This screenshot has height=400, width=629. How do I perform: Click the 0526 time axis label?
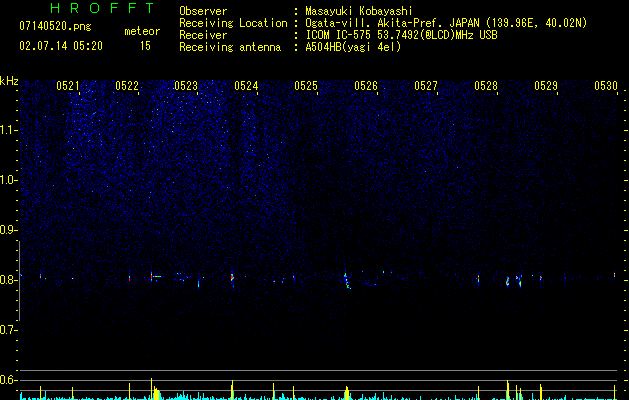pyautogui.click(x=366, y=86)
